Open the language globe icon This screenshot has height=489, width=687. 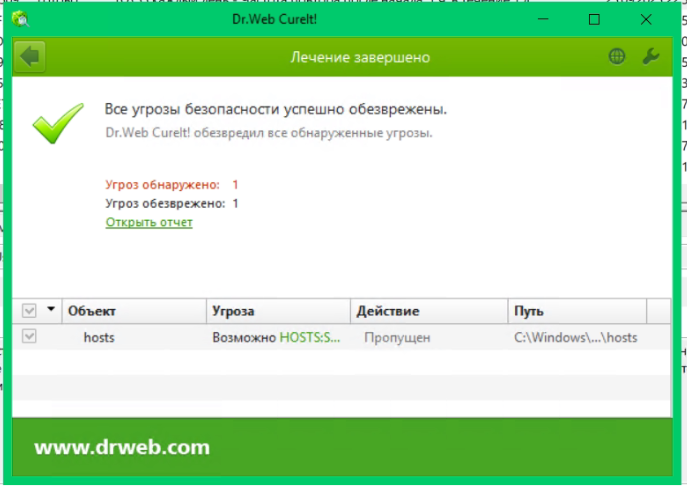(617, 57)
